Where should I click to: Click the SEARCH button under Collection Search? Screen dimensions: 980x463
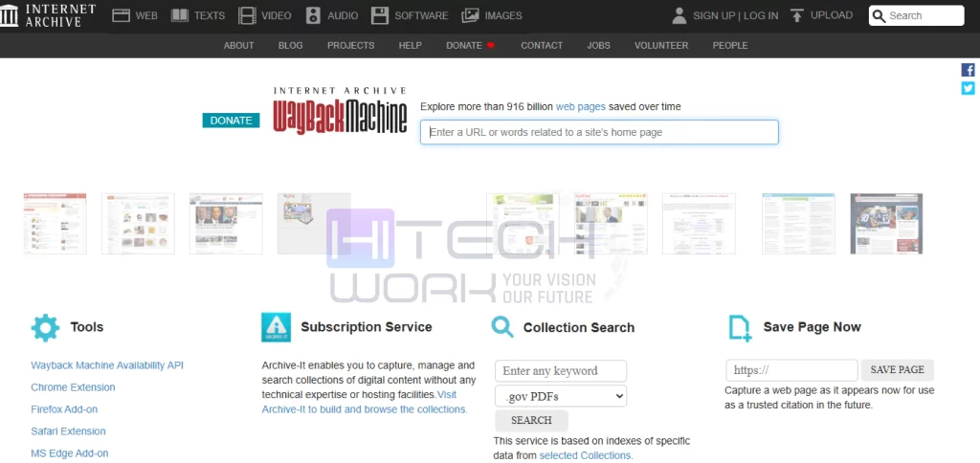coord(531,421)
